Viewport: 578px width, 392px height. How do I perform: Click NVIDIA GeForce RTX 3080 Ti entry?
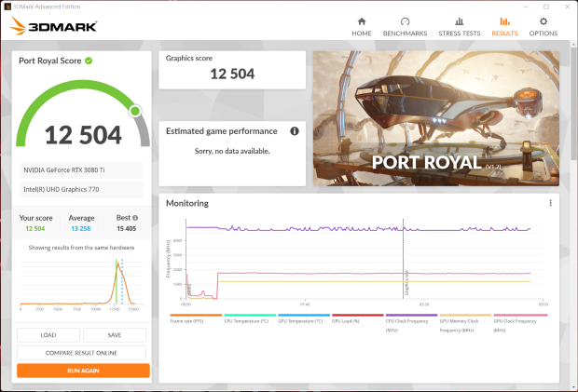81,170
